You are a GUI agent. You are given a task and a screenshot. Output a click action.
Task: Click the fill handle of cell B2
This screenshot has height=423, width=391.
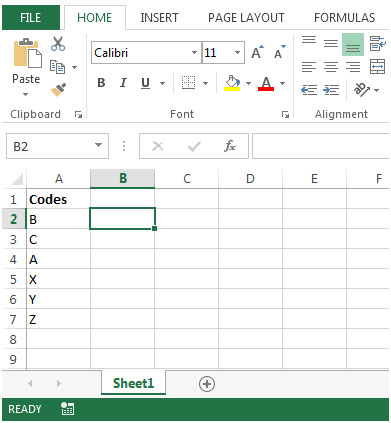[x=154, y=229]
